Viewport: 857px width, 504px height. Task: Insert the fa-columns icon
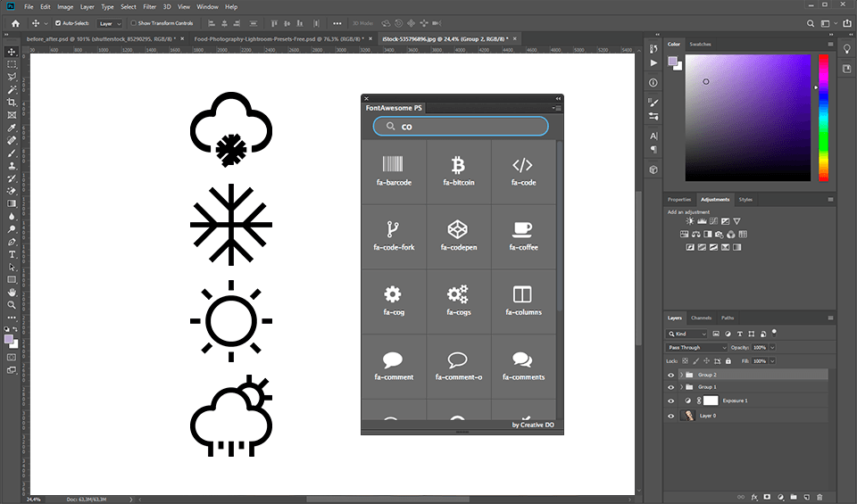point(523,302)
